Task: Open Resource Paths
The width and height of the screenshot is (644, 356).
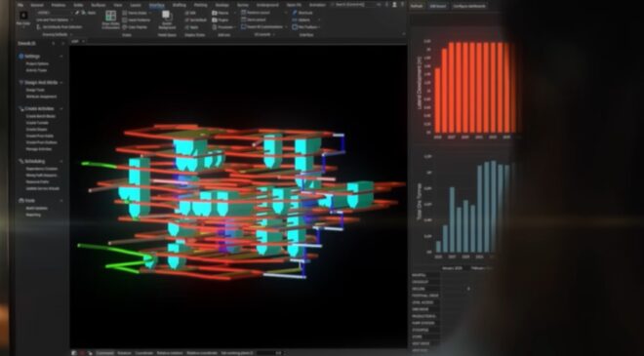Action: (37, 181)
